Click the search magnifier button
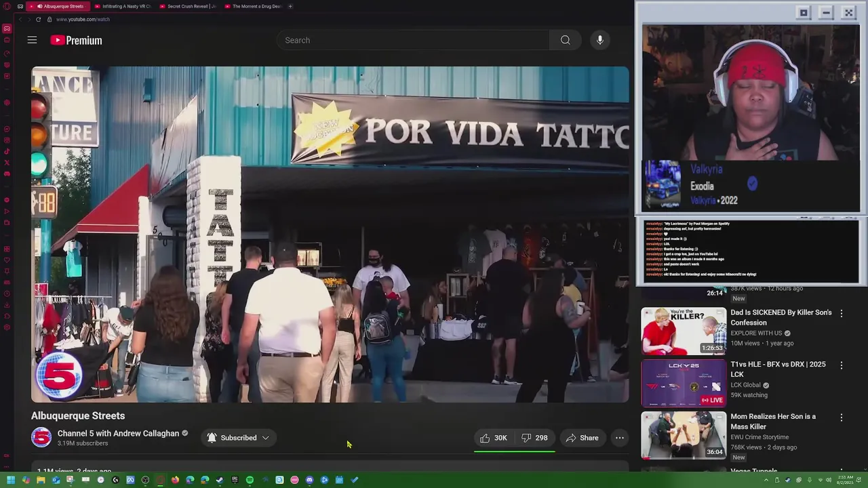The width and height of the screenshot is (868, 488). click(x=565, y=40)
